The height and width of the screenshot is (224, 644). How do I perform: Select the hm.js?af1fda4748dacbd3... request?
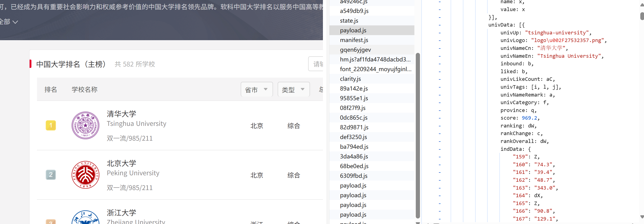(371, 59)
